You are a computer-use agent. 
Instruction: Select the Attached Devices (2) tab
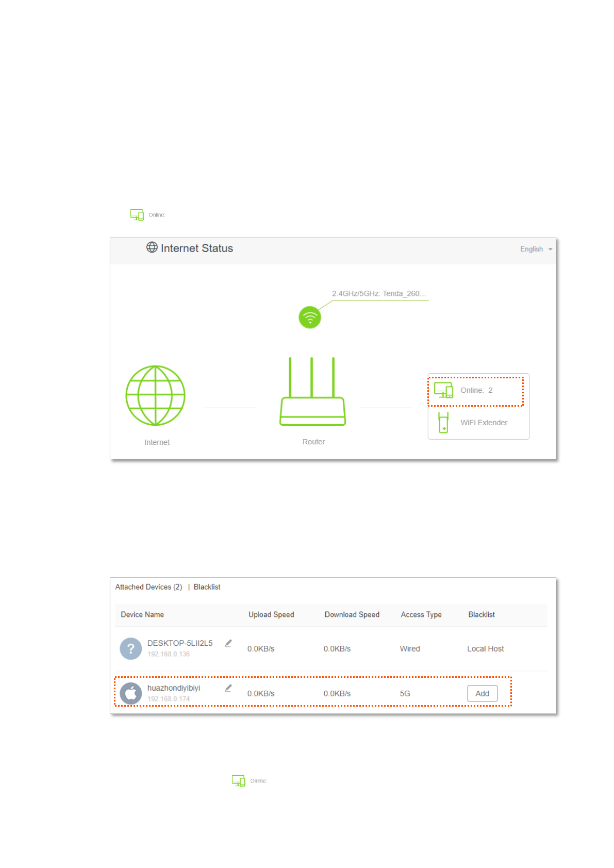pos(148,587)
